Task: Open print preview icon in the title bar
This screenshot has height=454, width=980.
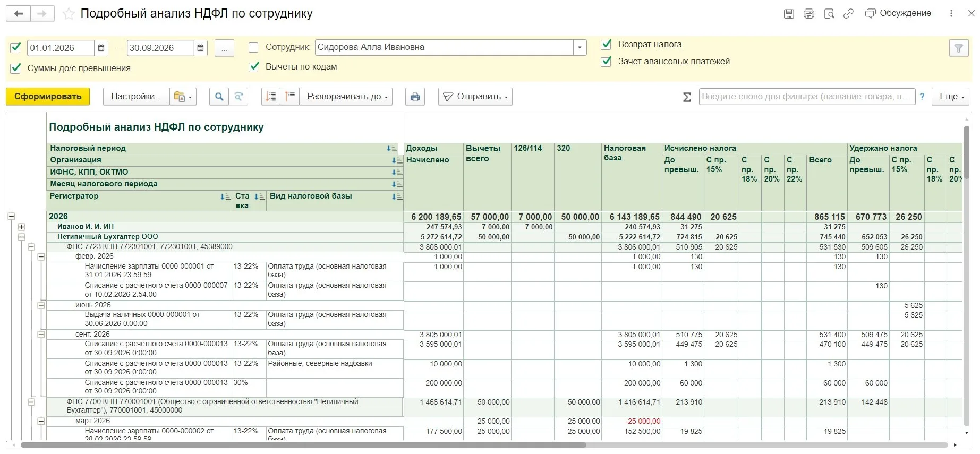Action: [829, 14]
